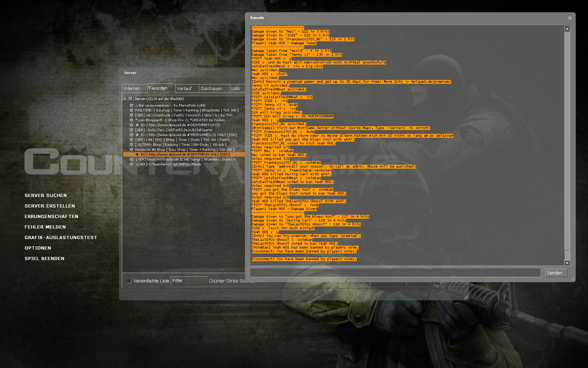Viewport: 588px width, 368px height.
Task: Open OPTIONEN from main menu
Action: tap(38, 248)
